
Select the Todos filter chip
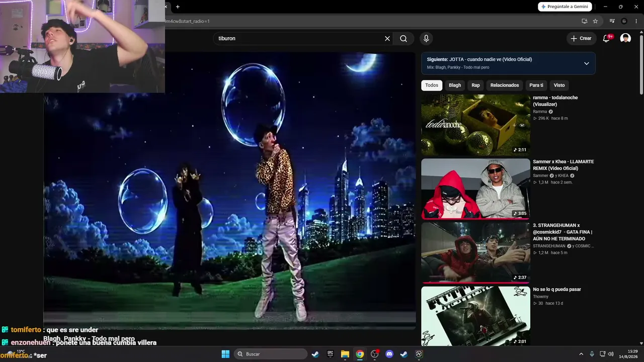click(432, 85)
